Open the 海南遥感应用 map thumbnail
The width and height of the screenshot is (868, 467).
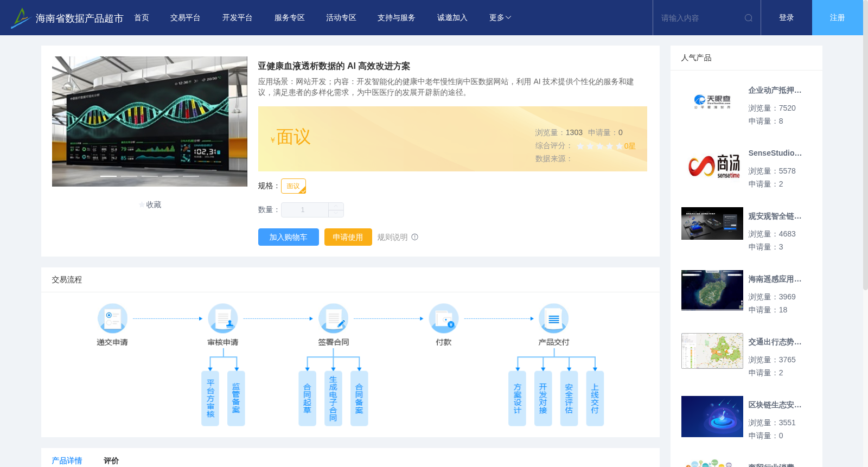(712, 290)
